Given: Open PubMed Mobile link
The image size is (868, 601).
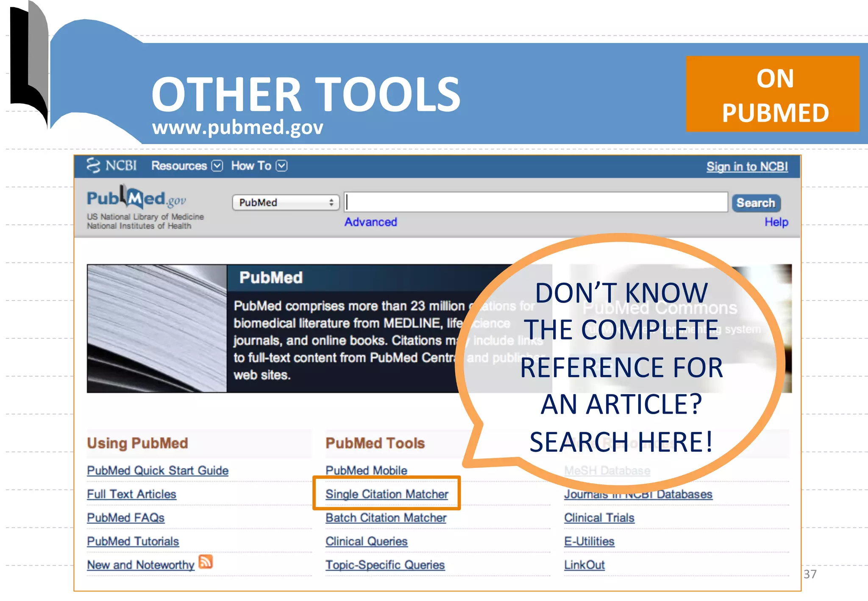Looking at the screenshot, I should (366, 470).
